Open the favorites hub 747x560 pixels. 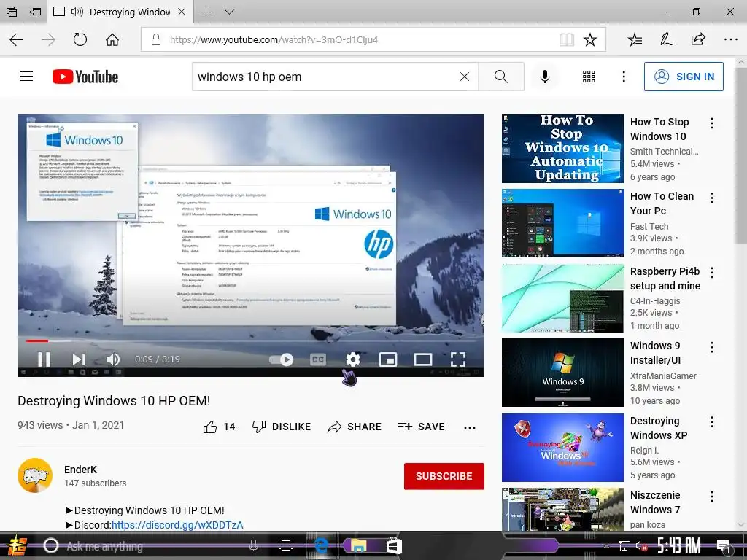(x=635, y=39)
